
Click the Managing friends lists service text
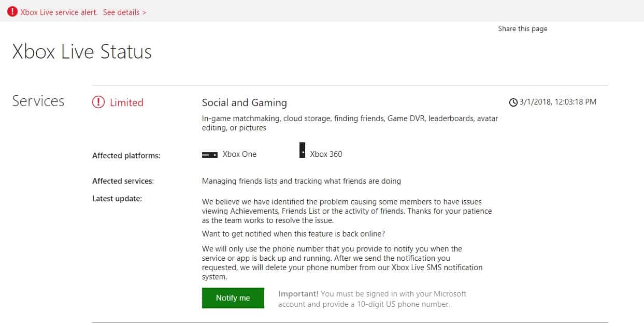301,181
